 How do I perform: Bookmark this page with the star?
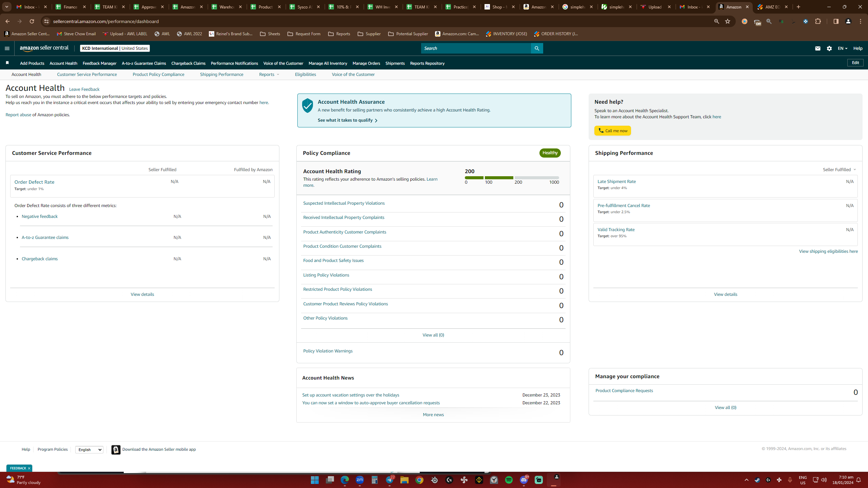(728, 21)
